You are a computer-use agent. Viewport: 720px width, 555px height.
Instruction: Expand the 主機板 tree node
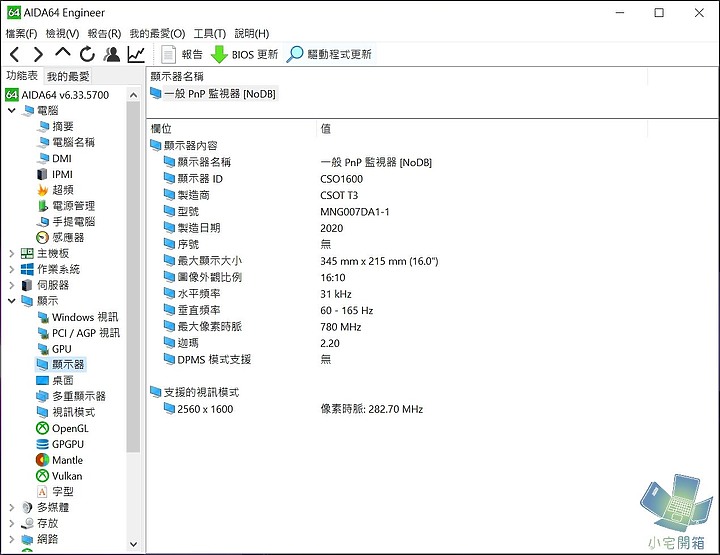point(12,253)
